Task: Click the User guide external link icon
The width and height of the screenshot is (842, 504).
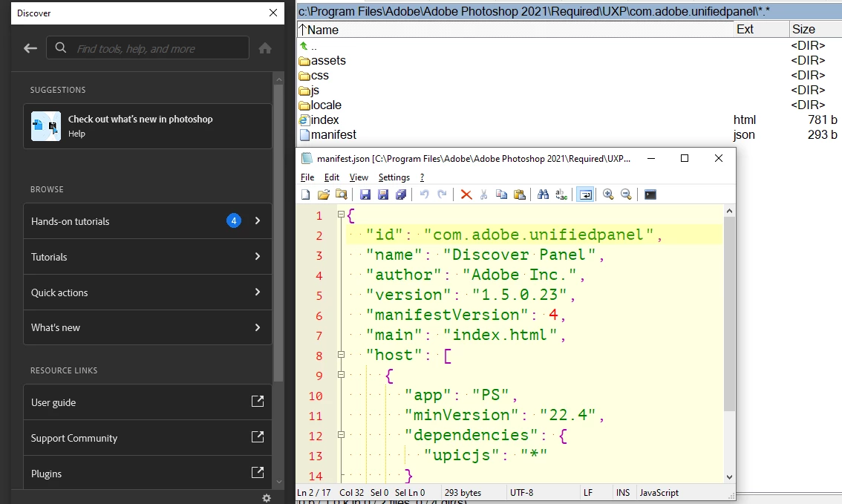Action: pyautogui.click(x=258, y=401)
